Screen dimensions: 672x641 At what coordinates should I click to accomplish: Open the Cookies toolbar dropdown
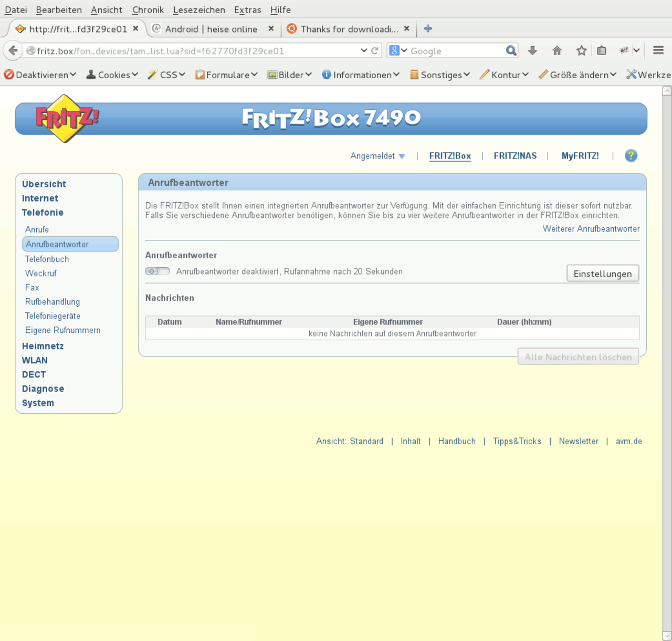(112, 75)
